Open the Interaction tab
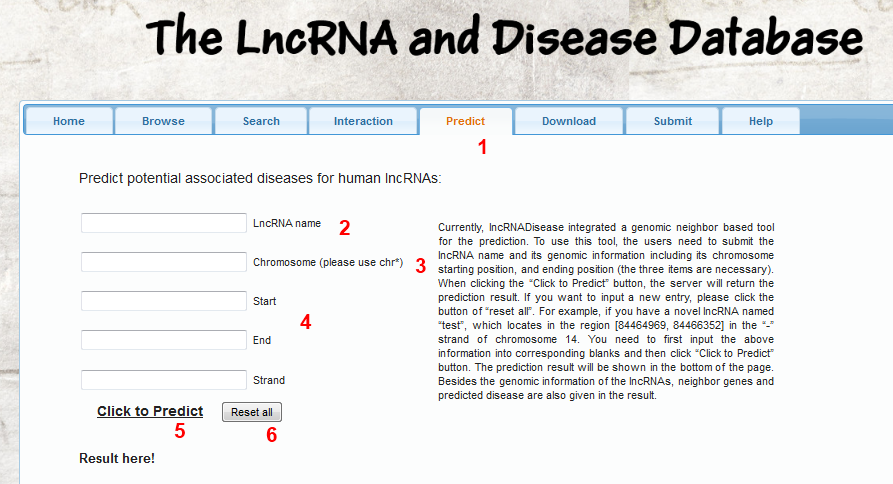Screen dimensions: 893x484 tap(363, 121)
